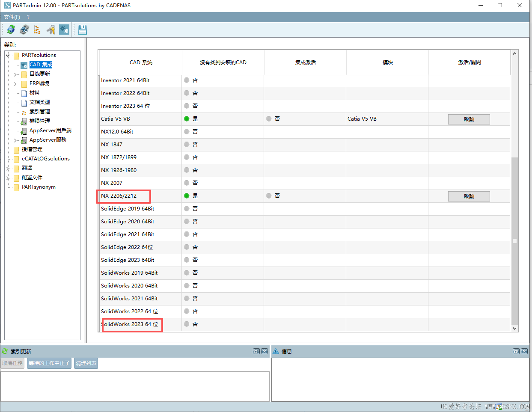Click the floppy disk save icon

tap(83, 30)
